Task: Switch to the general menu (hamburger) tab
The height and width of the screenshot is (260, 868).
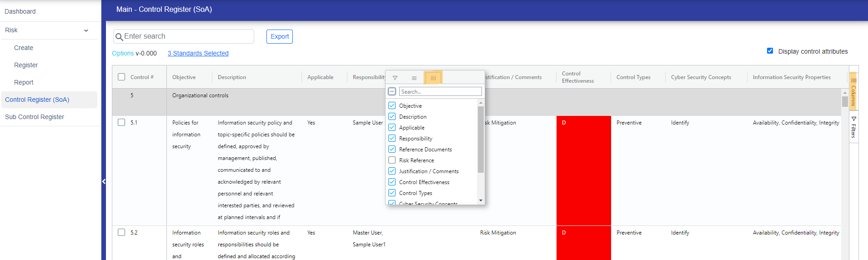Action: point(414,78)
